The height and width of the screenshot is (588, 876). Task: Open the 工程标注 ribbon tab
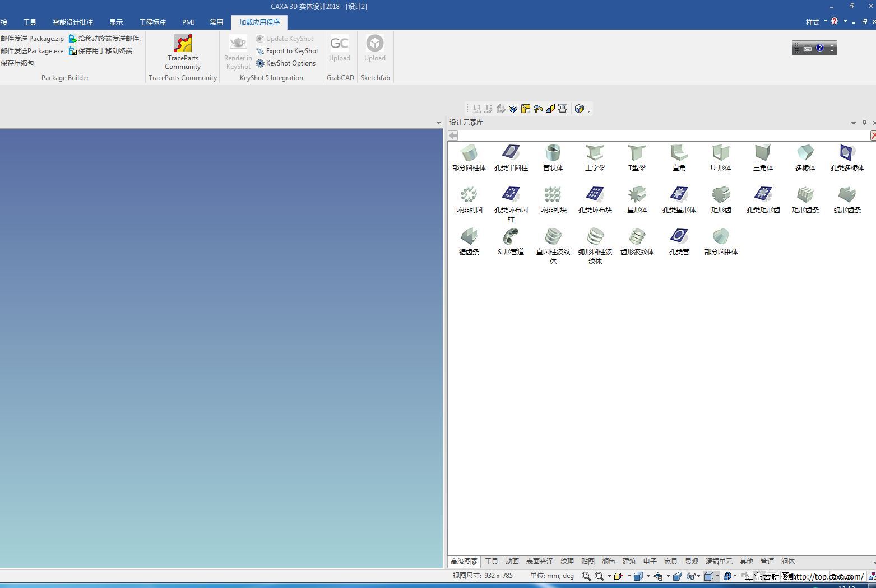[152, 22]
